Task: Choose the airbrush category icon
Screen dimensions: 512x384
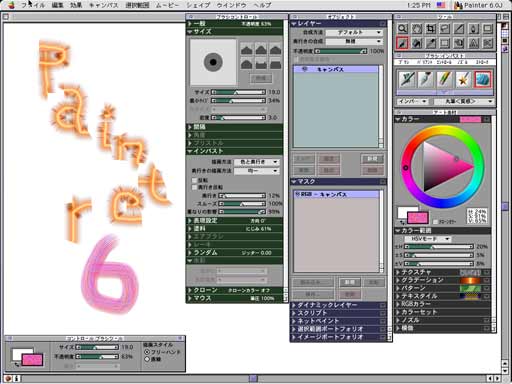Action: [426, 79]
